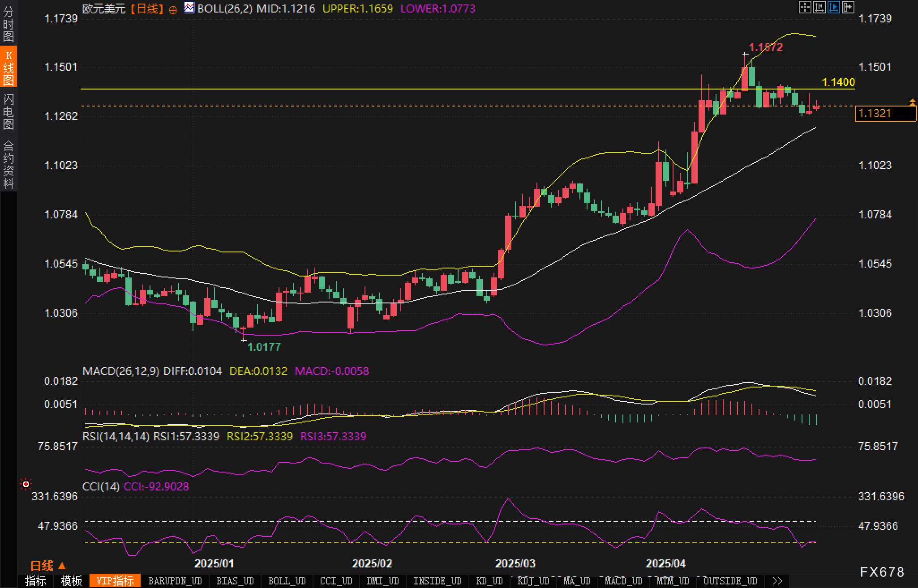Click the orange price alert arrow icon
Image resolution: width=918 pixels, height=588 pixels.
tap(912, 102)
